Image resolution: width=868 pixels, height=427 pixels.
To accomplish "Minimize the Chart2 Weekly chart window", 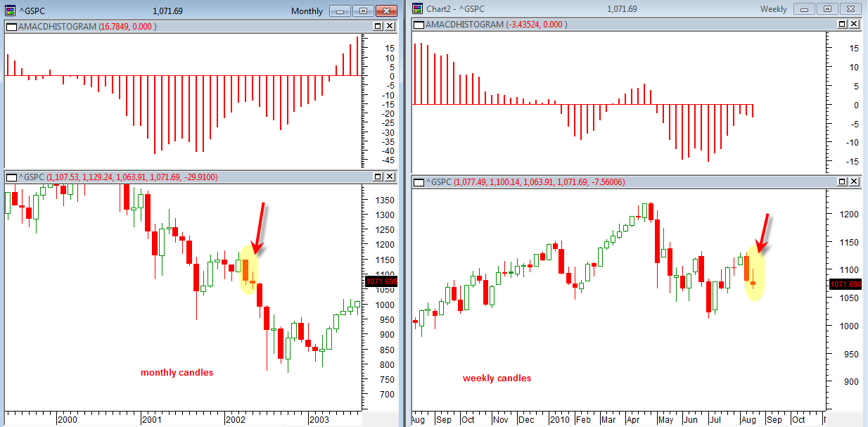I will point(804,9).
